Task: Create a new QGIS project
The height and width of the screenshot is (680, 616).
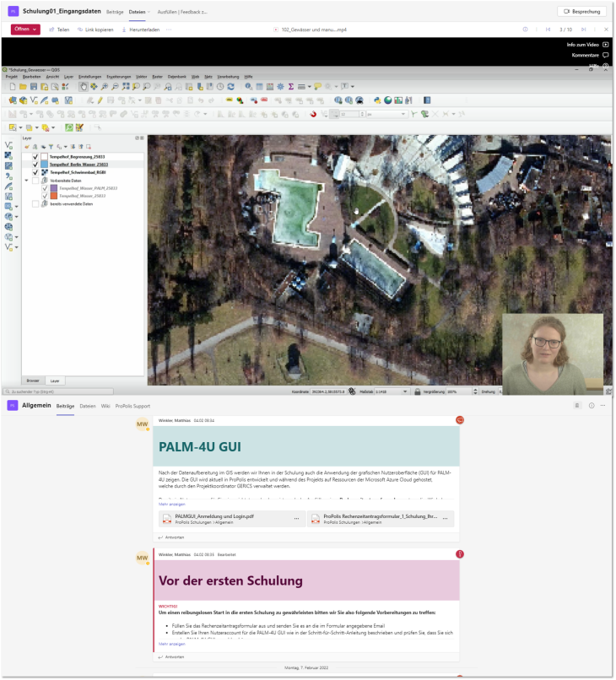Action: click(13, 87)
